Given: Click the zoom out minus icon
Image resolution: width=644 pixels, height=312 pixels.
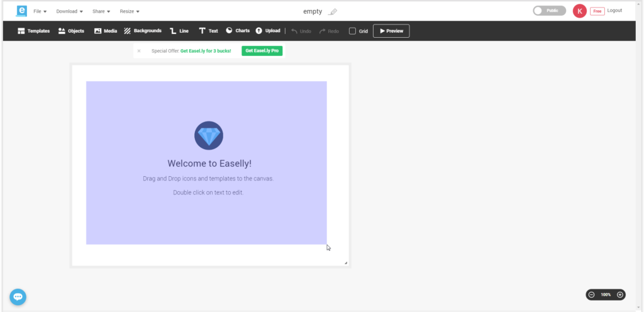Looking at the screenshot, I should click(591, 295).
